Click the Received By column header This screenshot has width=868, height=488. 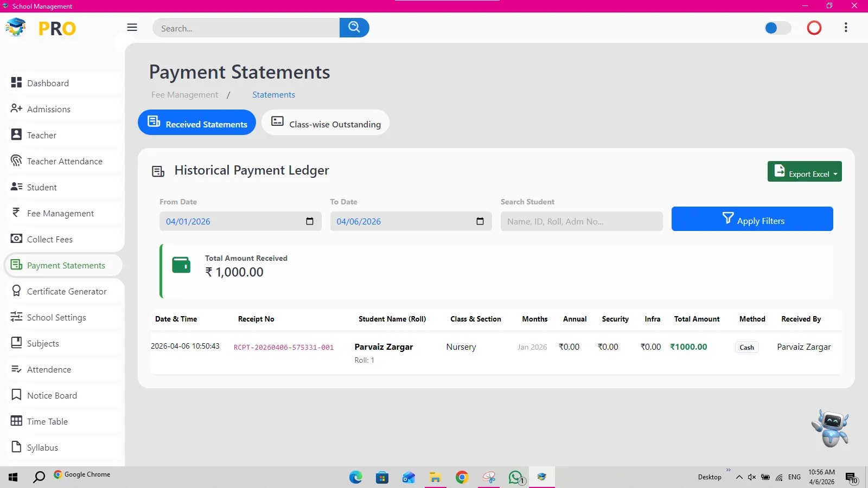click(801, 319)
